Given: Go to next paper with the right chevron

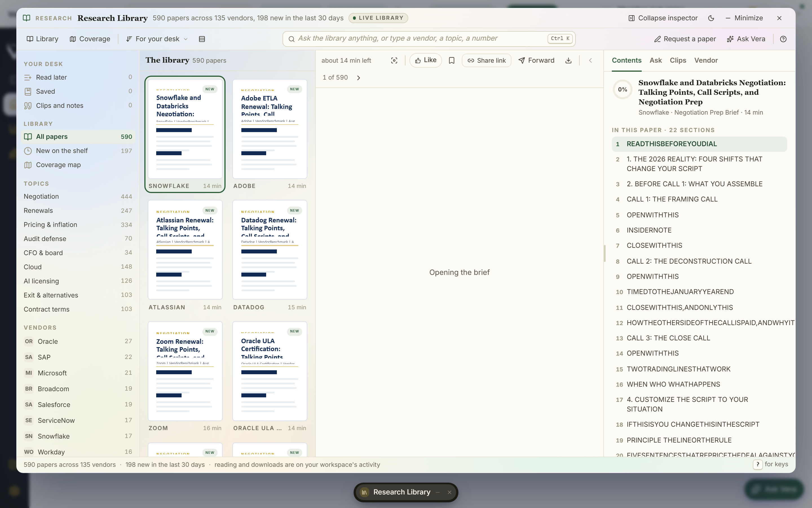Looking at the screenshot, I should (x=358, y=78).
